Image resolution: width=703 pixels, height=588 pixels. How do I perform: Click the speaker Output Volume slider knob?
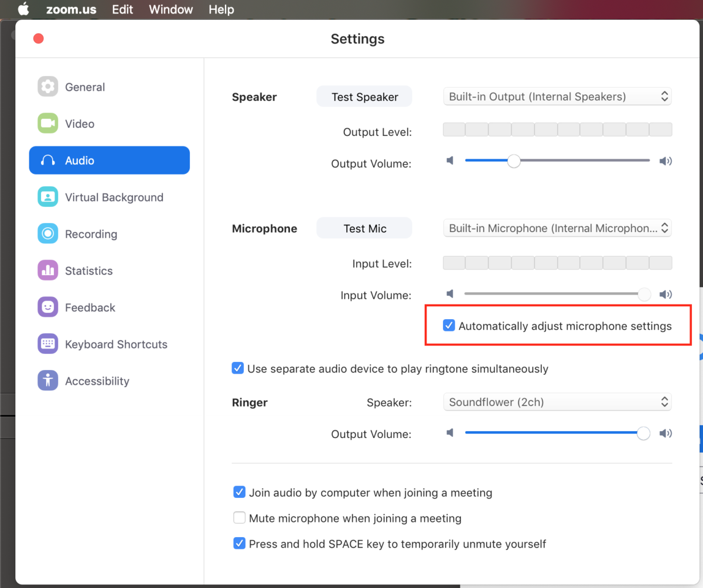click(x=514, y=160)
